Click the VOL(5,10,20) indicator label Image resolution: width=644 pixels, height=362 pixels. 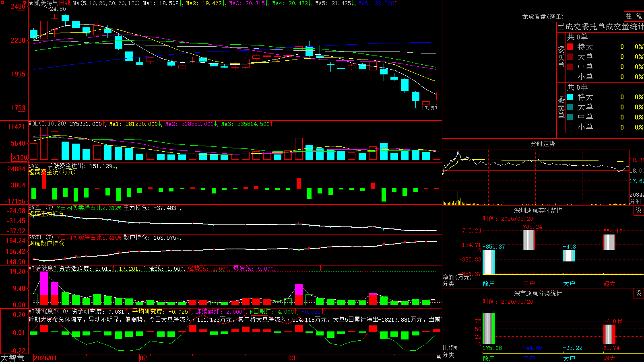[x=47, y=124]
